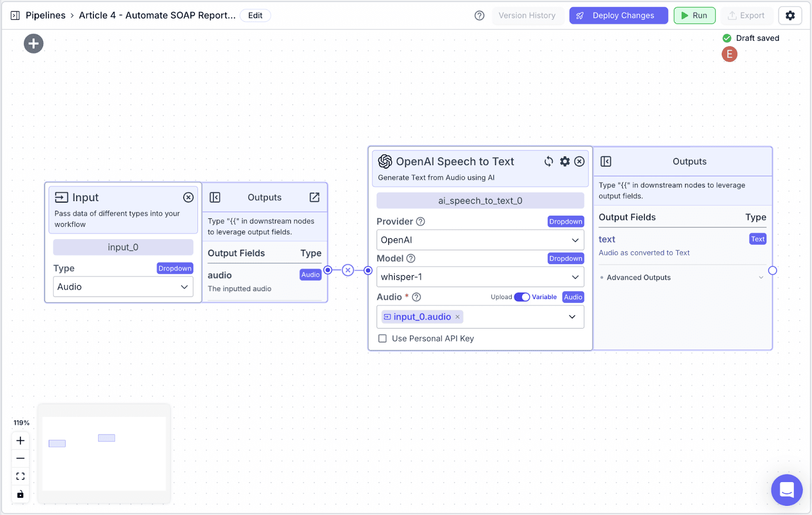
Task: Click the Audio type badge next to Variable
Action: click(x=573, y=297)
